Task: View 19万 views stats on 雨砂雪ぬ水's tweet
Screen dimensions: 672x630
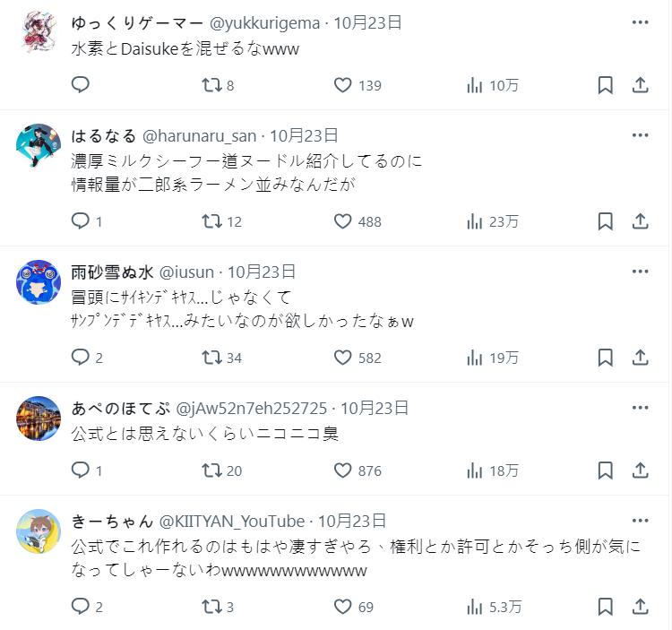Action: [x=493, y=358]
